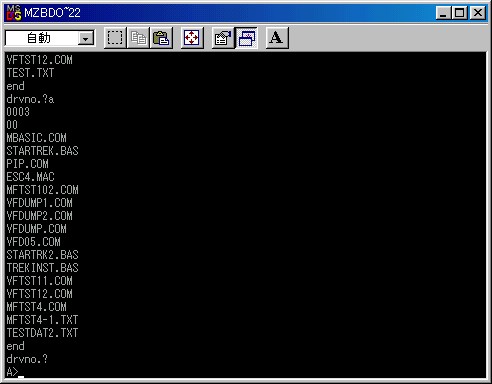Expand the font size dropdown arrow
492x384 pixels.
pyautogui.click(x=86, y=39)
